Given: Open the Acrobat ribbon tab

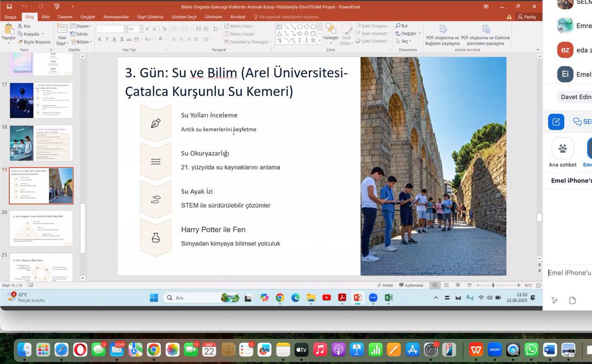Looking at the screenshot, I should (238, 17).
